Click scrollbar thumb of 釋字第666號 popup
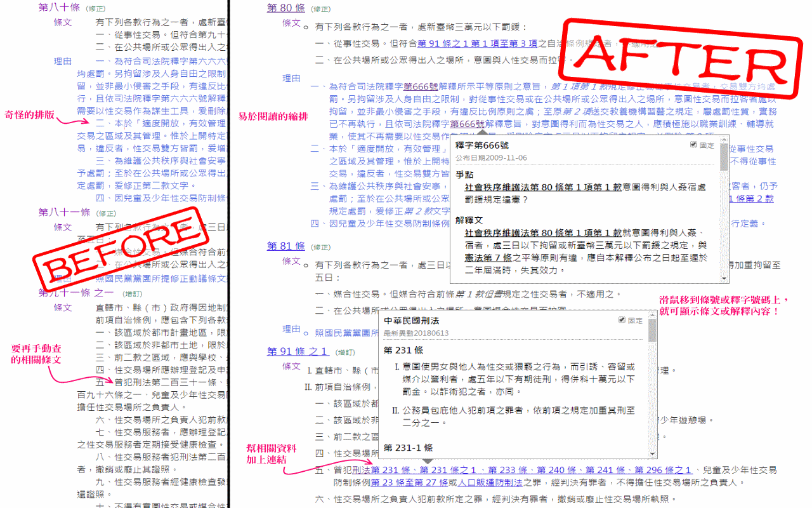The width and height of the screenshot is (812, 508). click(724, 156)
